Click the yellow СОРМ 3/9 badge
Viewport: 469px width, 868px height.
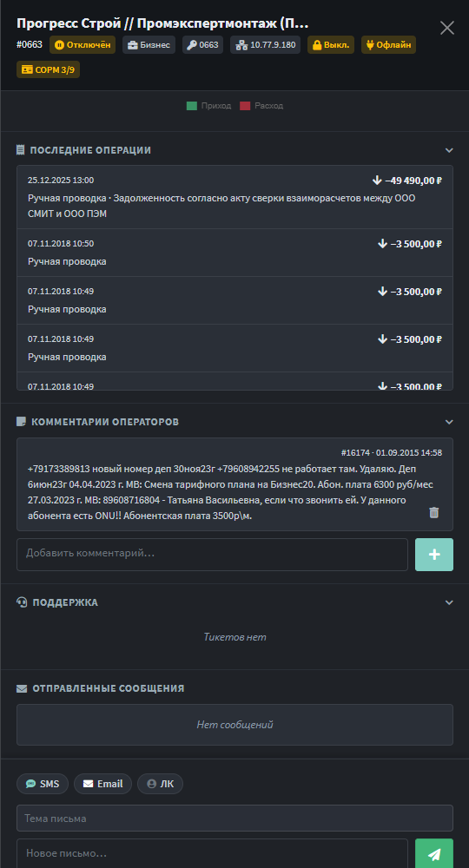pos(48,69)
